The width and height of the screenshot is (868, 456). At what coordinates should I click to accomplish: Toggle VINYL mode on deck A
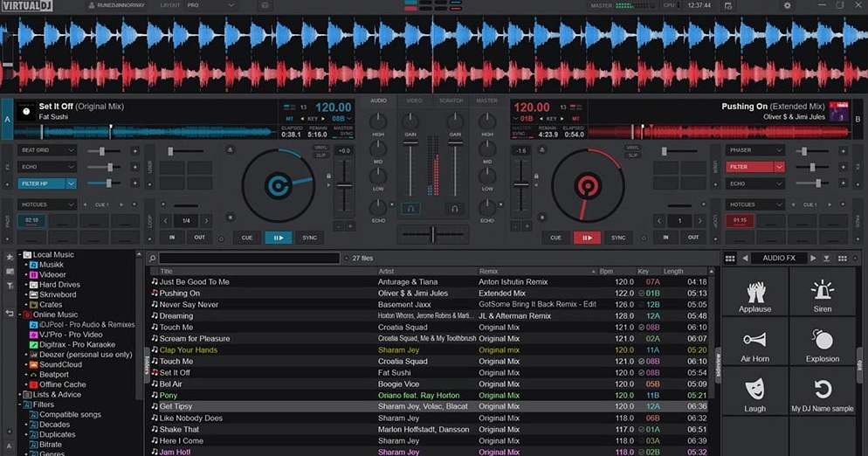point(320,148)
